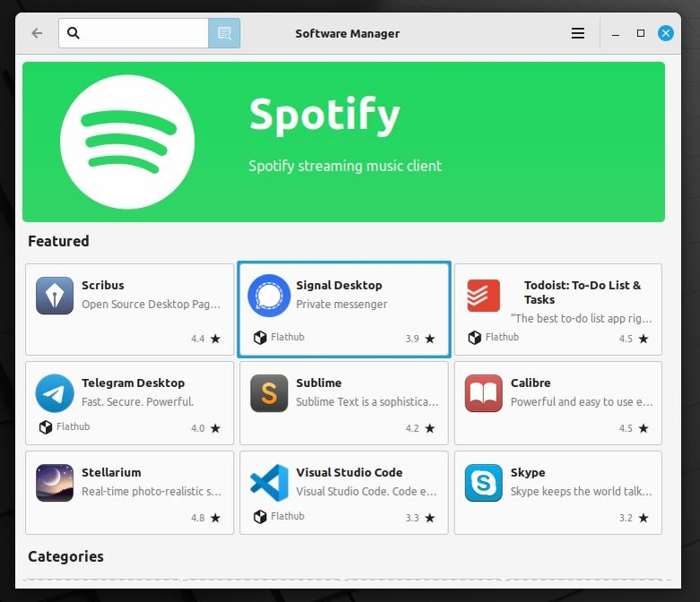Click the star beside Skype 3.2 rating
Image resolution: width=700 pixels, height=602 pixels.
[644, 518]
